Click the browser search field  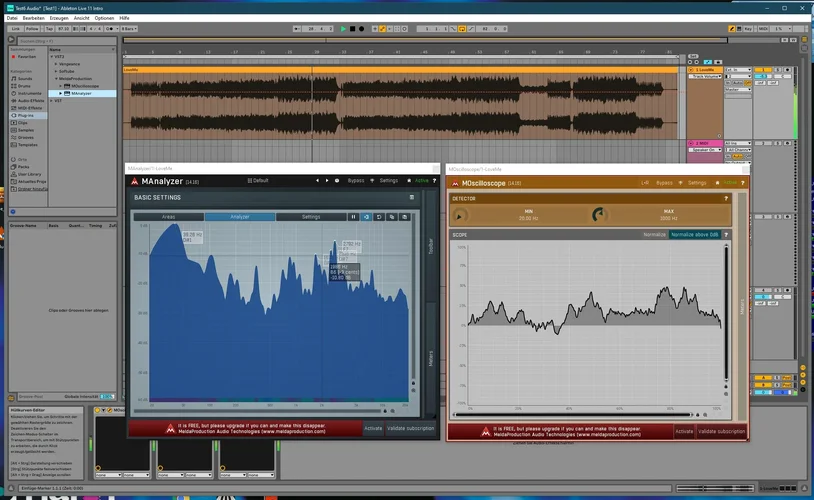coord(66,40)
